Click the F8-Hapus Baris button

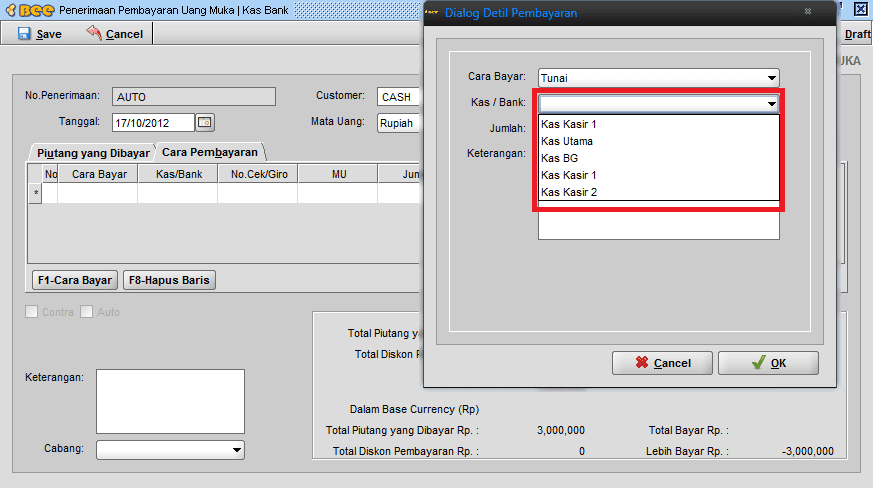169,280
